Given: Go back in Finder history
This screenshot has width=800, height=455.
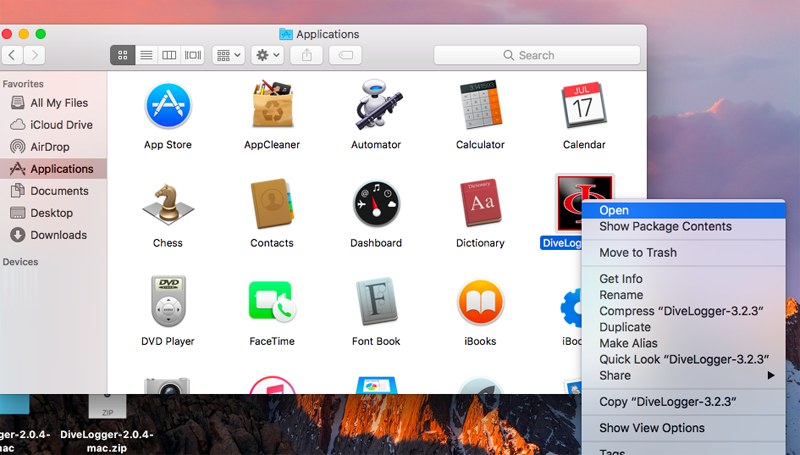Looking at the screenshot, I should coord(12,55).
